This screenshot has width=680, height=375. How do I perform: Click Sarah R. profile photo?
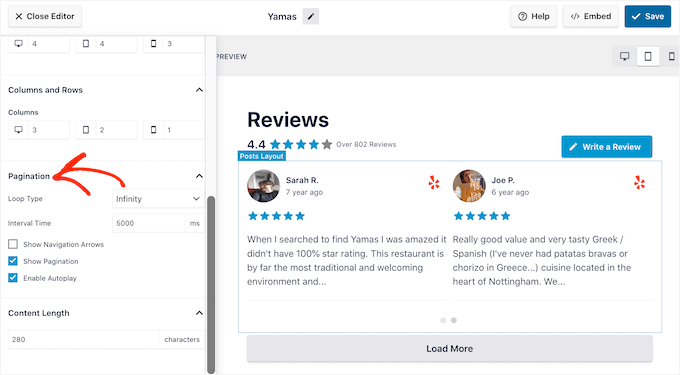coord(263,186)
